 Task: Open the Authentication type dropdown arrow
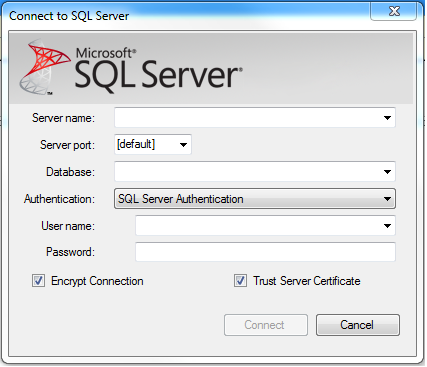(387, 199)
